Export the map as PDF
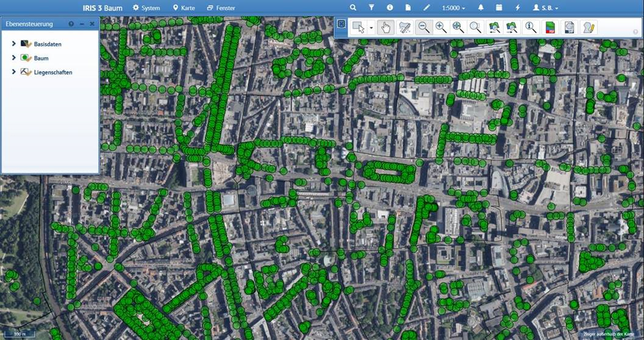644x340 pixels. [x=550, y=27]
